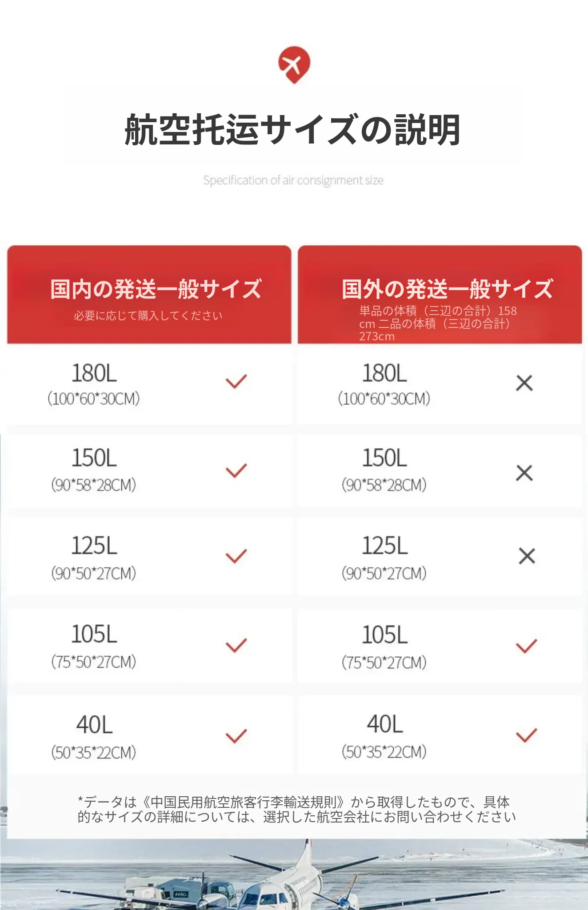Screen dimensions: 588x910
Task: Click the checkmark for international 105L
Action: point(527,646)
